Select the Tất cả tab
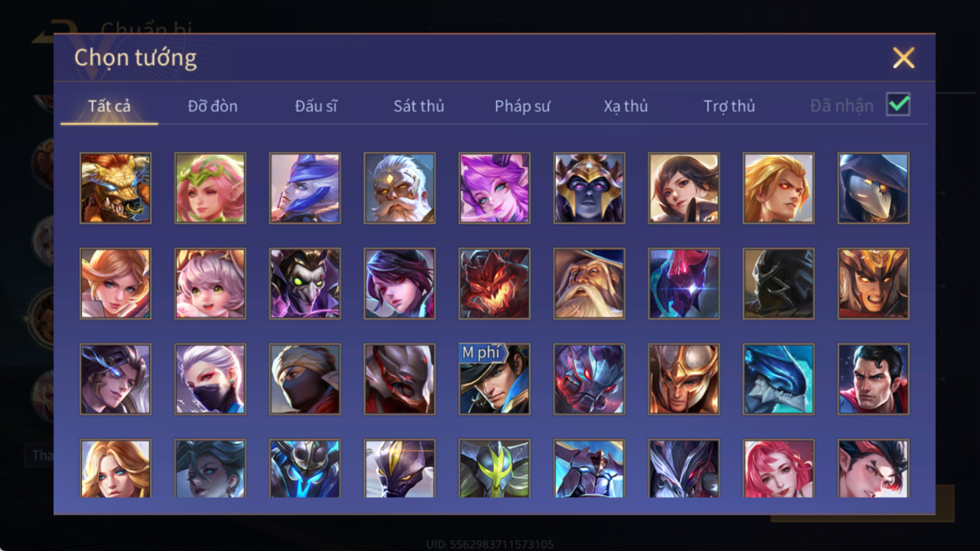The image size is (980, 551). [x=109, y=106]
